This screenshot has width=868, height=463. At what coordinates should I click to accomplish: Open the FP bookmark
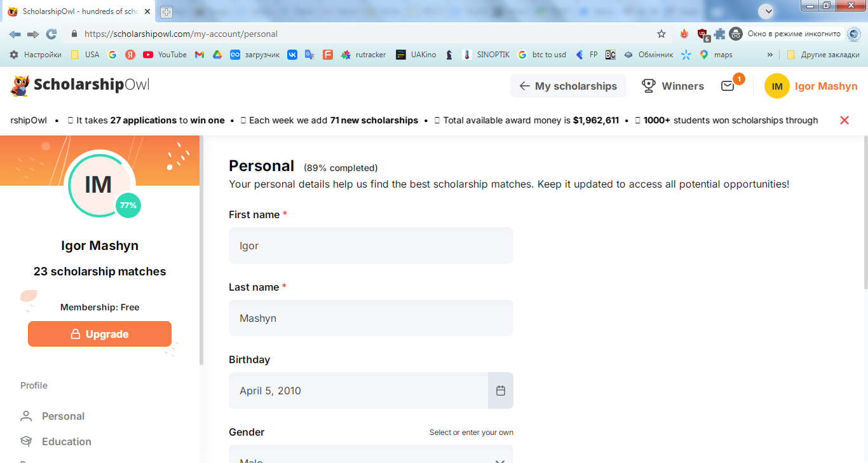point(586,55)
